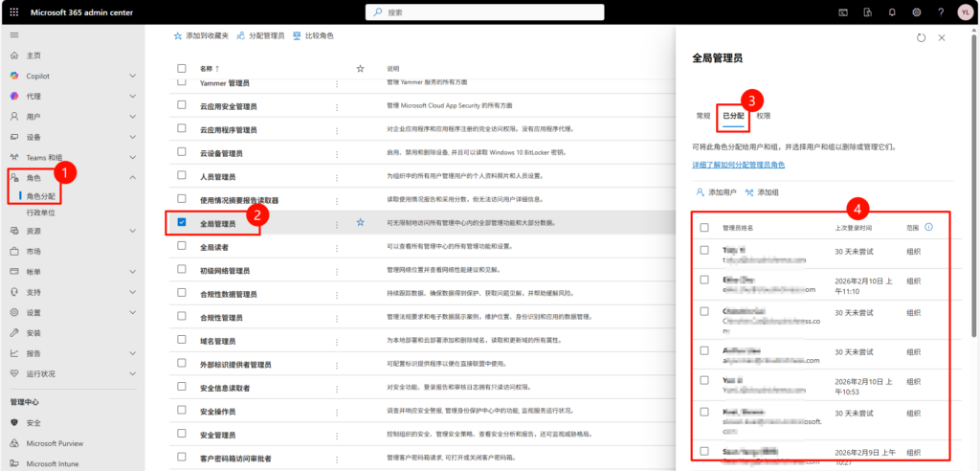Click the hamburger navigation menu icon
The image size is (980, 471).
14,34
